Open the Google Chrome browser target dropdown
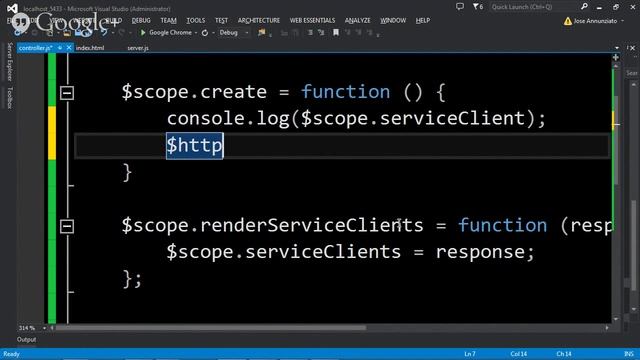 click(196, 33)
